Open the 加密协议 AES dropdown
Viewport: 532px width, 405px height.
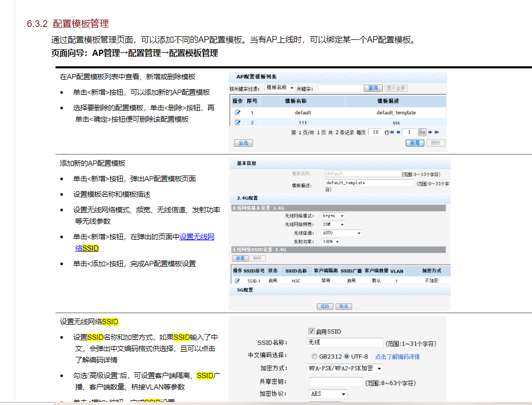[x=328, y=394]
